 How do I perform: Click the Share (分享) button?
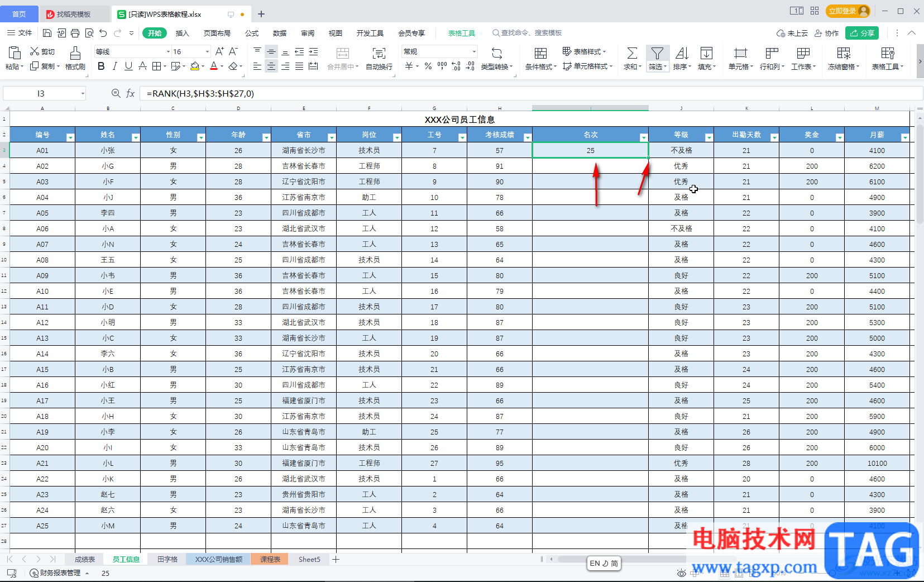862,33
